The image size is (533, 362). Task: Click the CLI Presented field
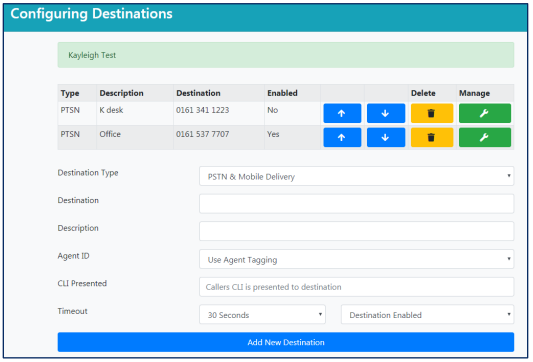pos(356,287)
